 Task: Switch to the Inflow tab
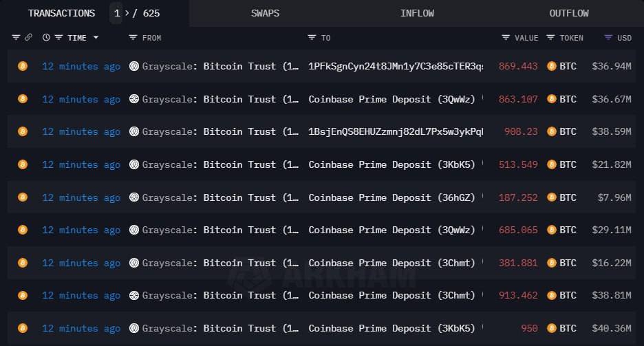tap(417, 13)
